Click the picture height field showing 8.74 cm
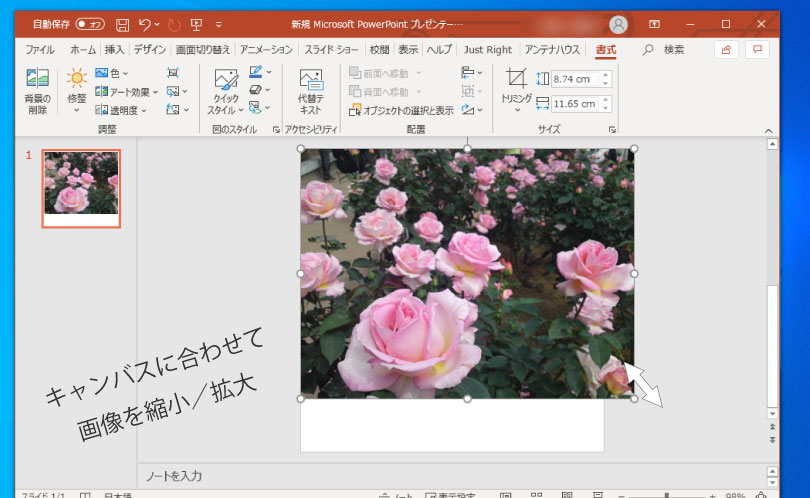This screenshot has width=810, height=498. click(x=574, y=79)
